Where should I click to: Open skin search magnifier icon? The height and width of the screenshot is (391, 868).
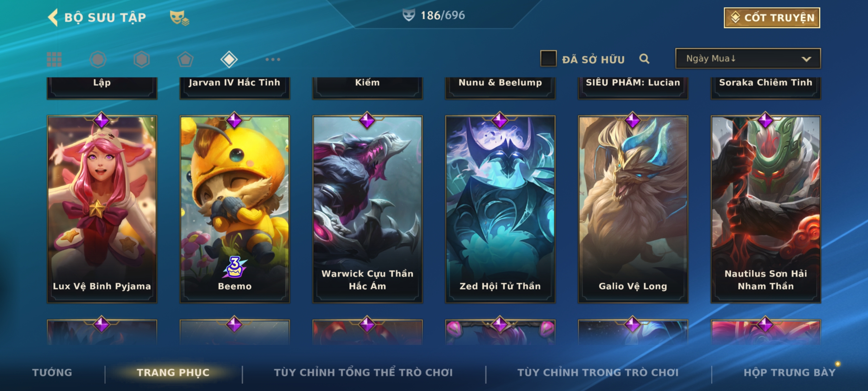click(644, 59)
